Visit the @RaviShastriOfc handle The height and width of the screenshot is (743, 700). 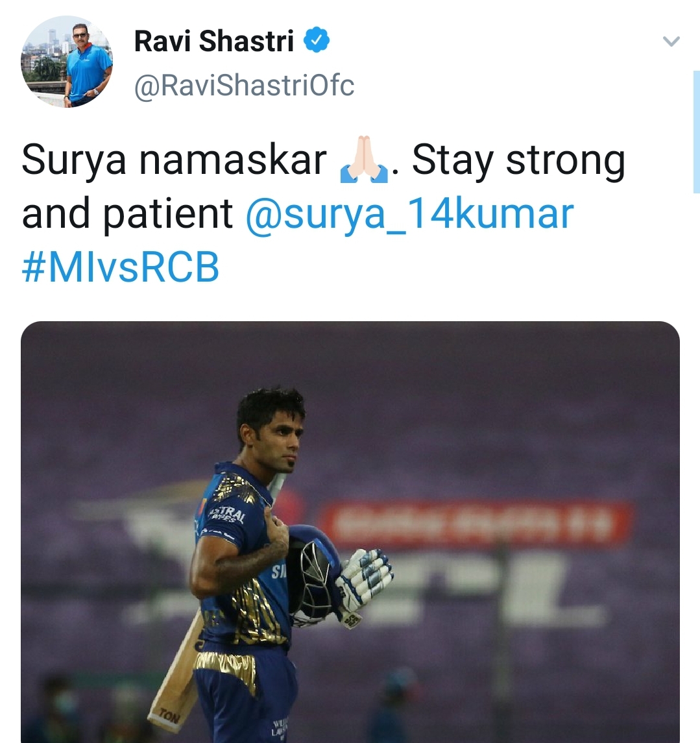pyautogui.click(x=245, y=86)
